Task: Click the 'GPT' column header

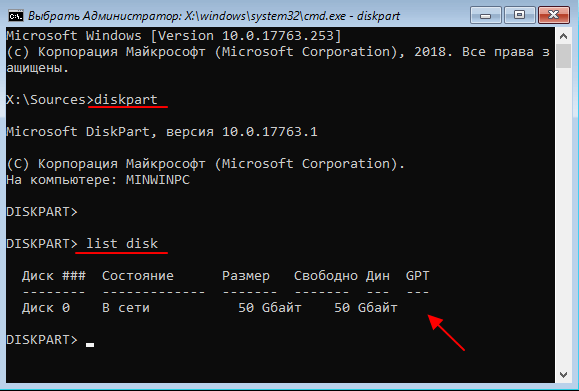Action: coord(417,276)
